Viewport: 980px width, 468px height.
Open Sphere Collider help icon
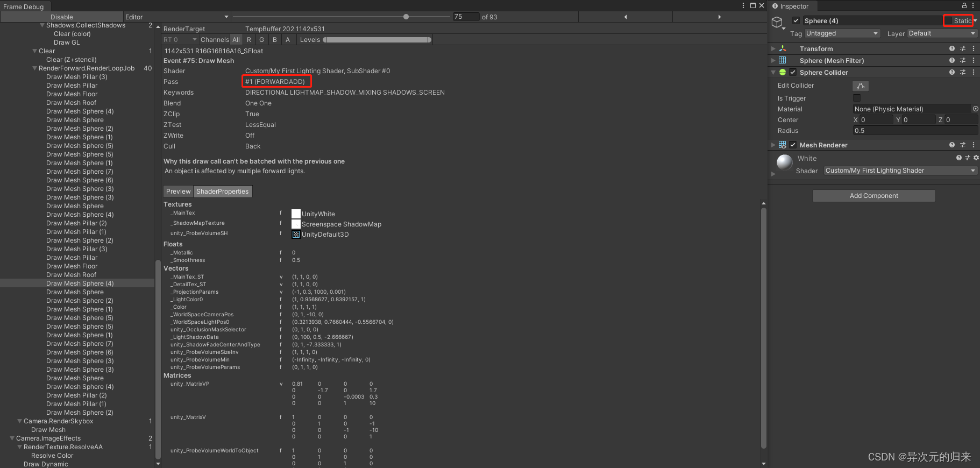click(x=952, y=72)
